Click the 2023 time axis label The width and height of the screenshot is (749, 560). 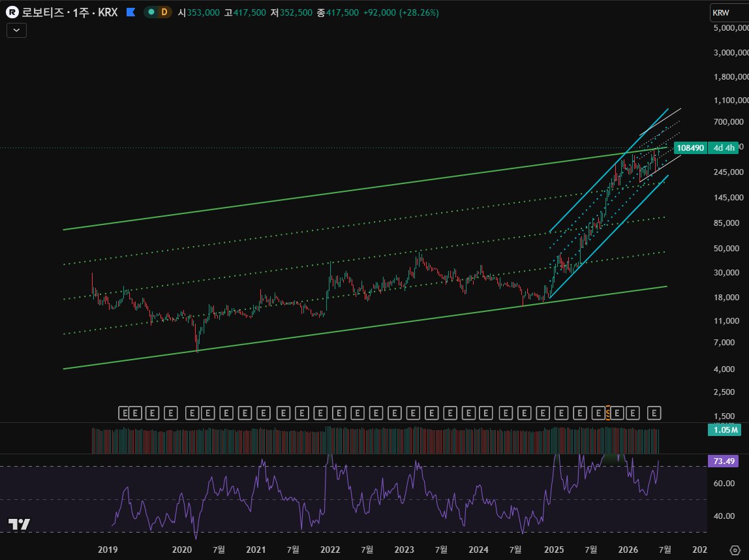click(x=404, y=550)
